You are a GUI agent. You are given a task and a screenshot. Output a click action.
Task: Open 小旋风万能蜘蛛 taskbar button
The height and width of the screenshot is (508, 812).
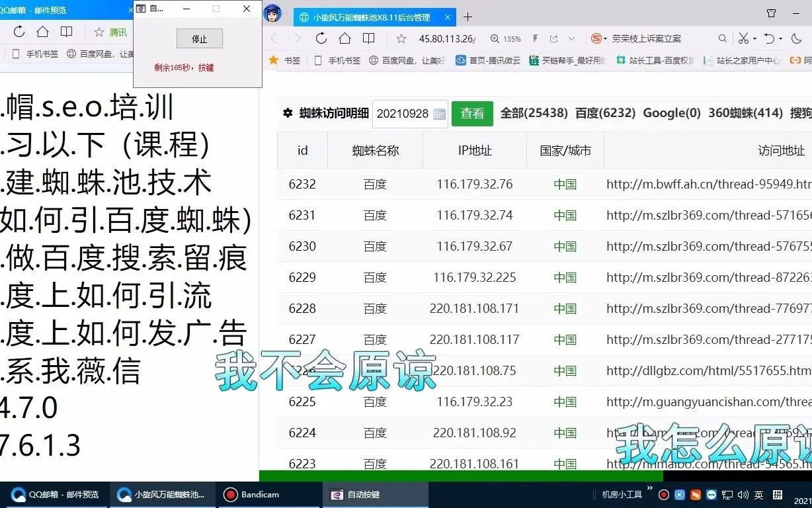point(161,494)
